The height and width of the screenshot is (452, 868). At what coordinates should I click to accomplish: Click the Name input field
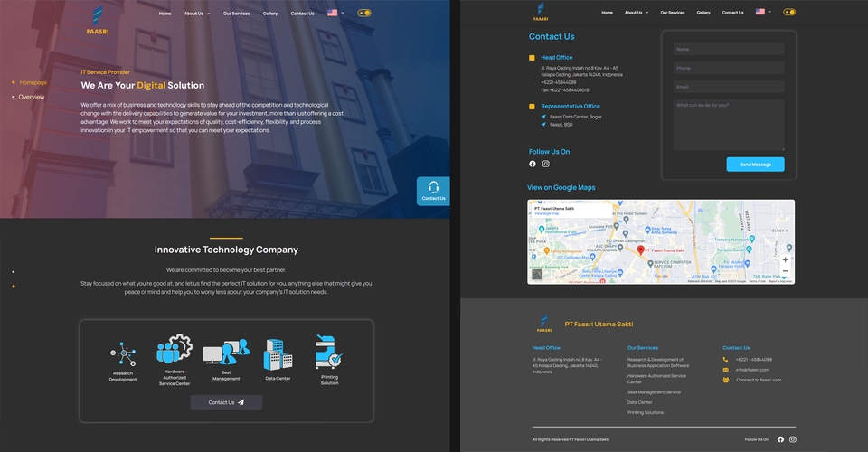tap(729, 49)
